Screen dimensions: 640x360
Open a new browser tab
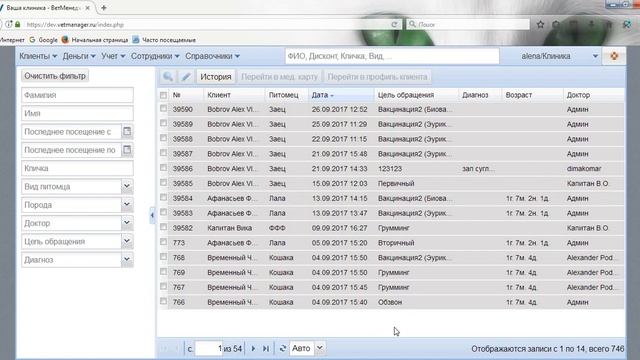[104, 7]
